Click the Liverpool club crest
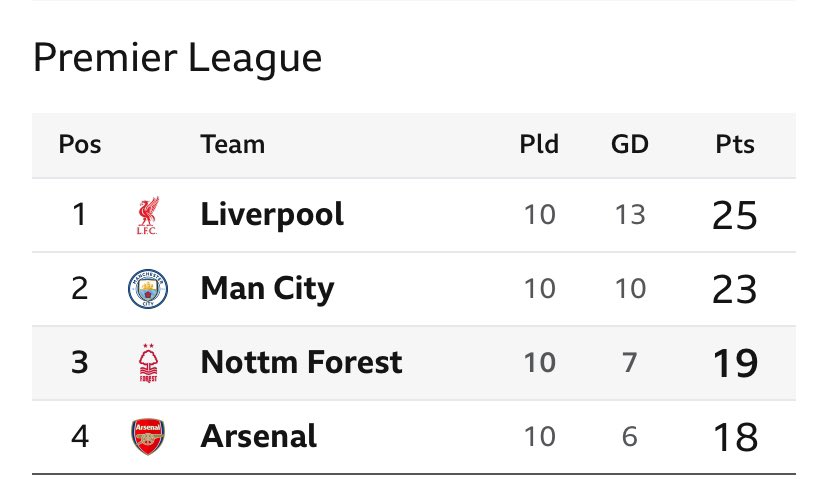Viewport: 828px width, 479px height. point(148,215)
